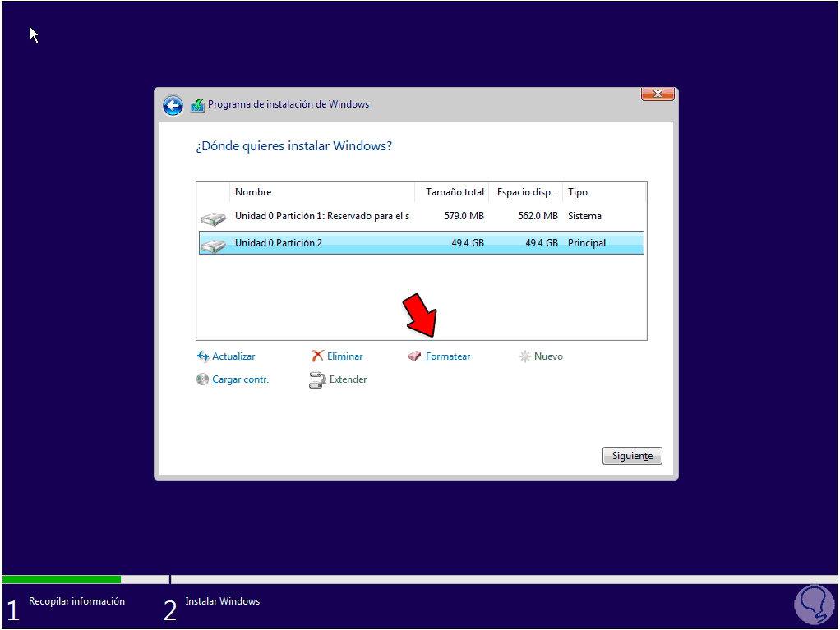Click the Extender drive icon

click(318, 379)
